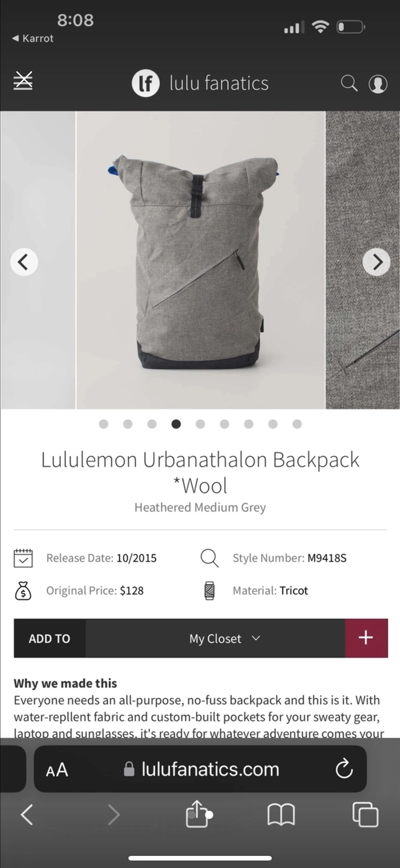Screen dimensions: 400x868
Task: Click the lulu fanatics logo
Action: point(200,83)
